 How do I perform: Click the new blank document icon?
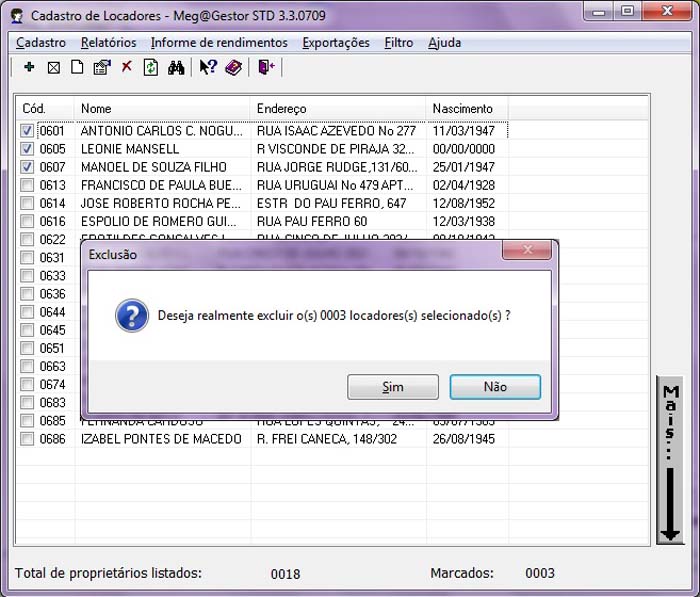click(76, 67)
